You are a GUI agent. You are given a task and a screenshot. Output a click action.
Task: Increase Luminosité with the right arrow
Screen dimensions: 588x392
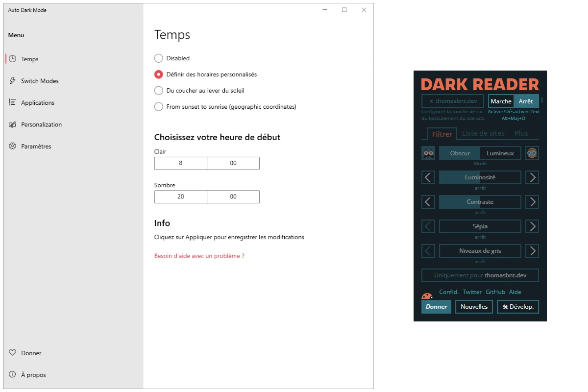pos(532,177)
